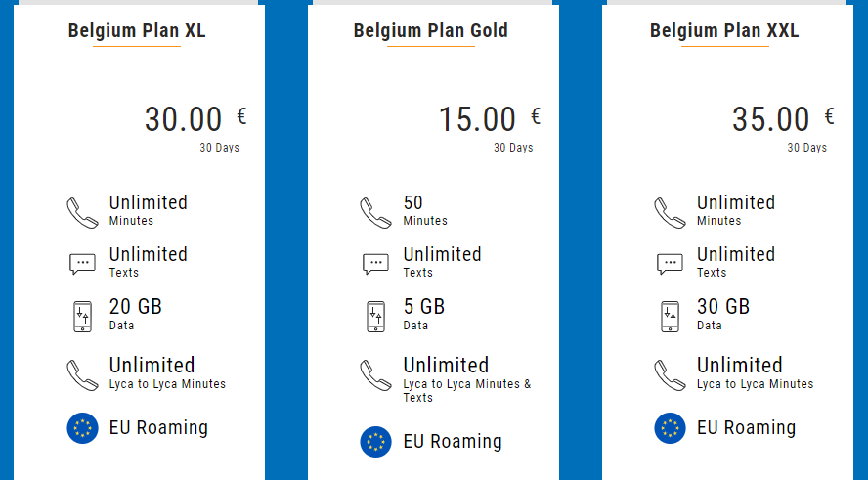Viewport: 868px width, 480px height.
Task: Click the EU flag icon in Plan XL
Action: pos(83,428)
